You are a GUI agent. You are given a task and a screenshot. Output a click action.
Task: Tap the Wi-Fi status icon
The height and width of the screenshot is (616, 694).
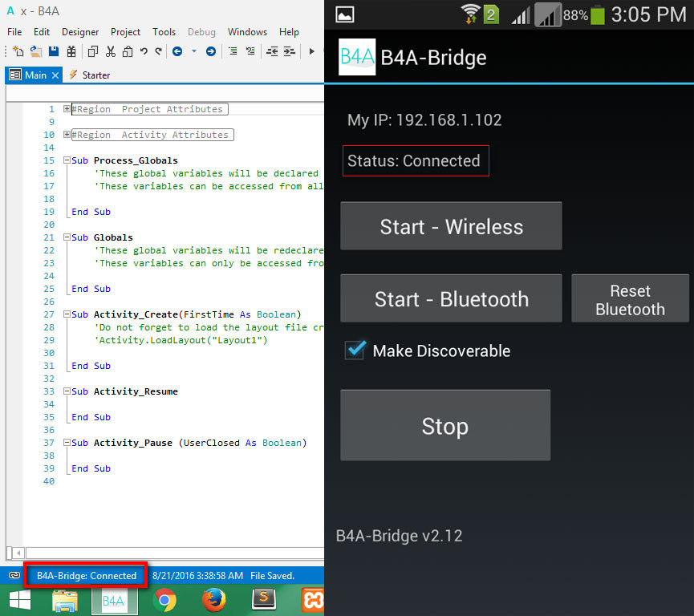(x=470, y=14)
